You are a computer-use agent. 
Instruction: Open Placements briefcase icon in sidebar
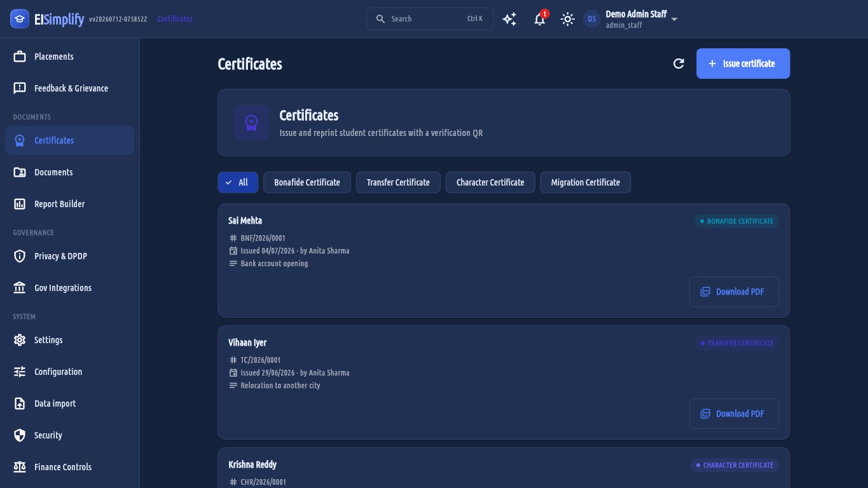[20, 57]
